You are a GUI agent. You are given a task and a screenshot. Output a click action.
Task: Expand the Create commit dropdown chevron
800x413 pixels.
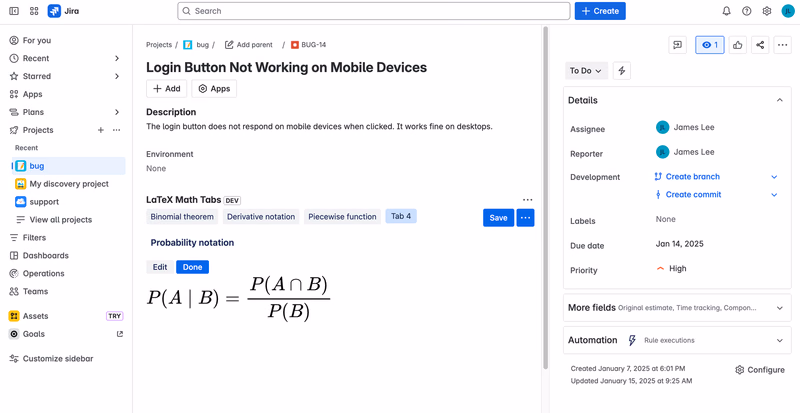[x=774, y=195]
